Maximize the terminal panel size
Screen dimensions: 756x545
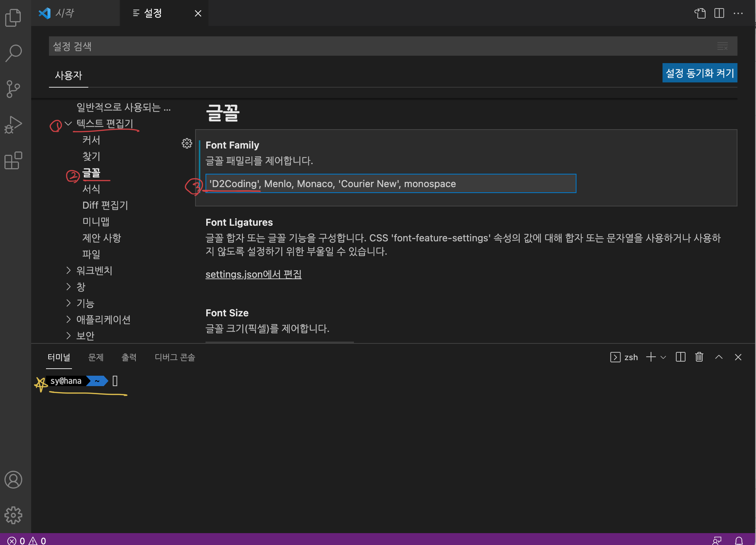[719, 357]
